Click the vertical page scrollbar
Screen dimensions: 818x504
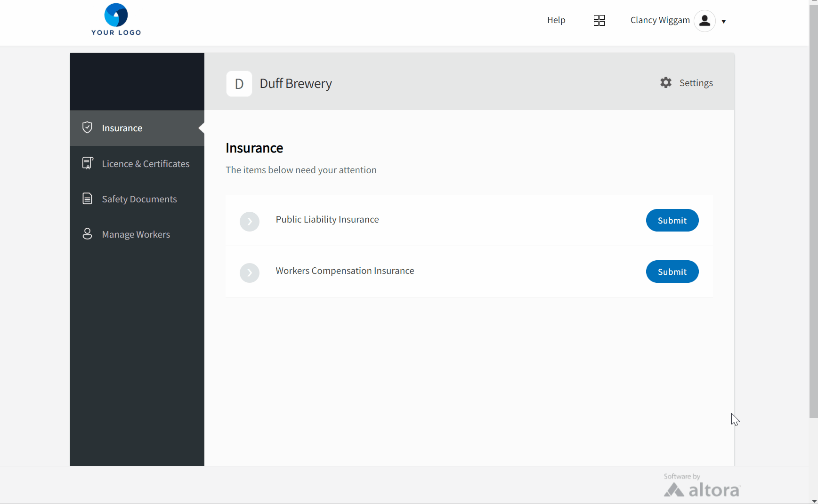click(x=813, y=212)
